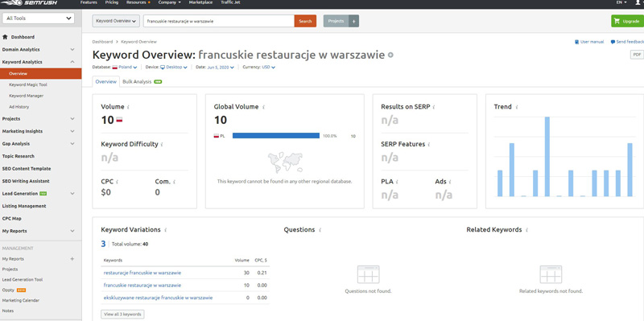Image resolution: width=644 pixels, height=321 pixels.
Task: Click the user account icon
Action: click(x=638, y=2)
